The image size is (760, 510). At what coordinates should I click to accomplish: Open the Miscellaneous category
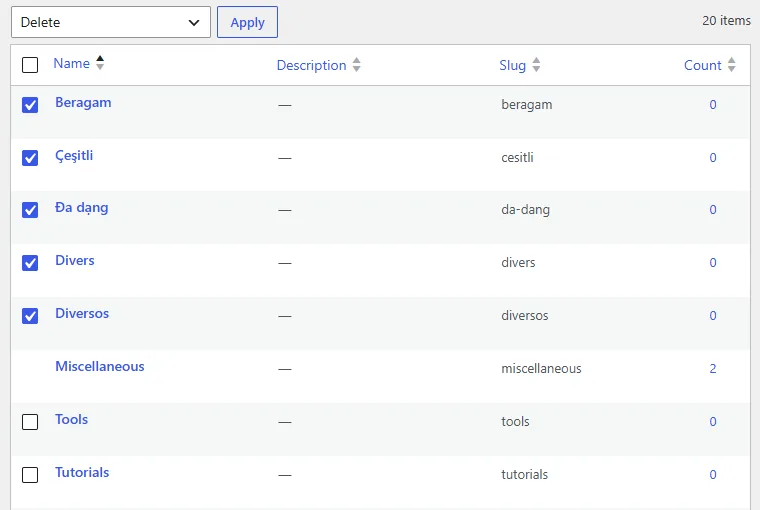click(x=99, y=366)
